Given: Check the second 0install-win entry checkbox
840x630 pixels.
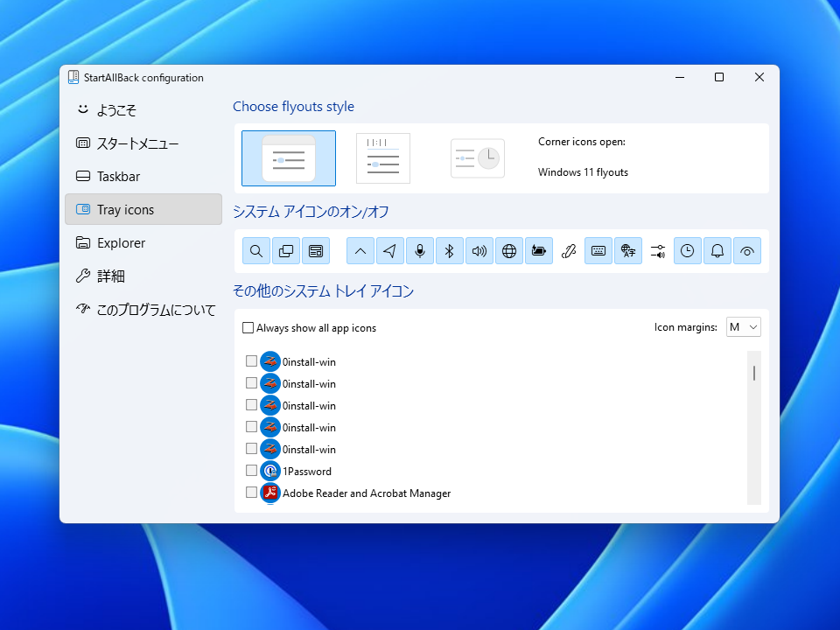Looking at the screenshot, I should [251, 383].
